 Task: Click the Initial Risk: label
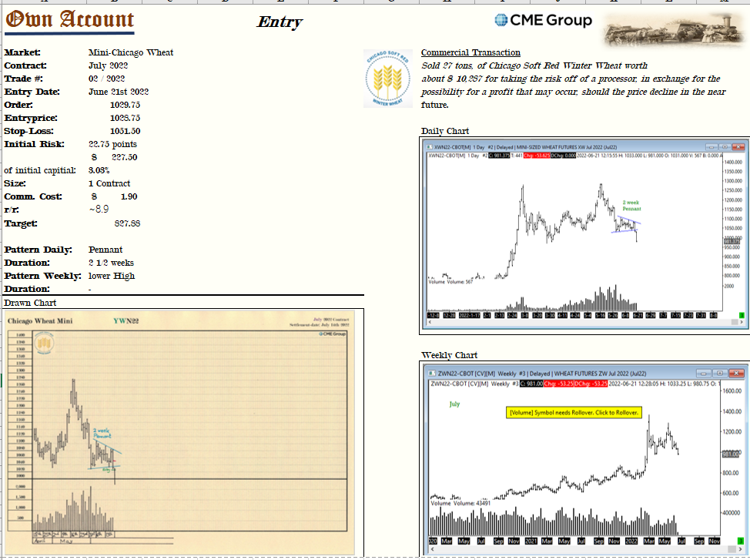coord(34,144)
